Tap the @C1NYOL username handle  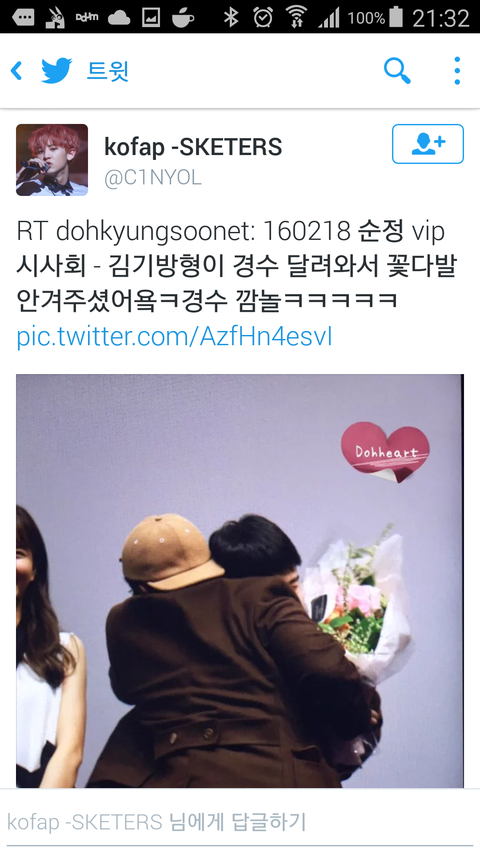coord(152,177)
